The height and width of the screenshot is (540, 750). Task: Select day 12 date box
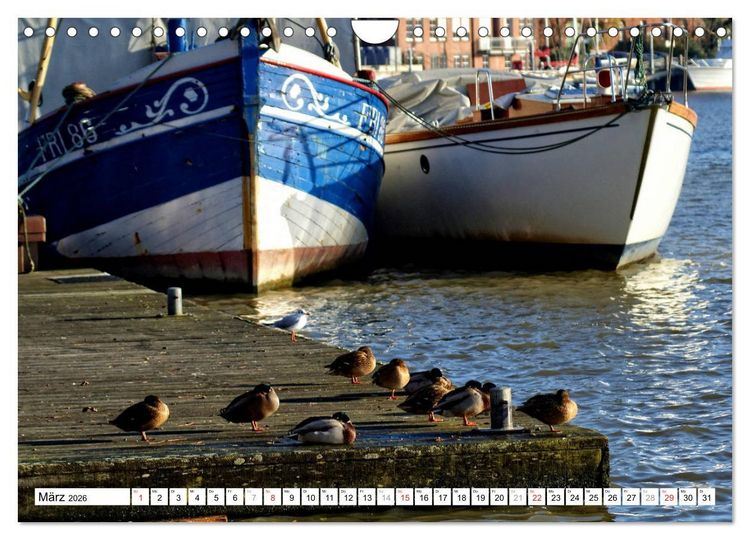(348, 496)
